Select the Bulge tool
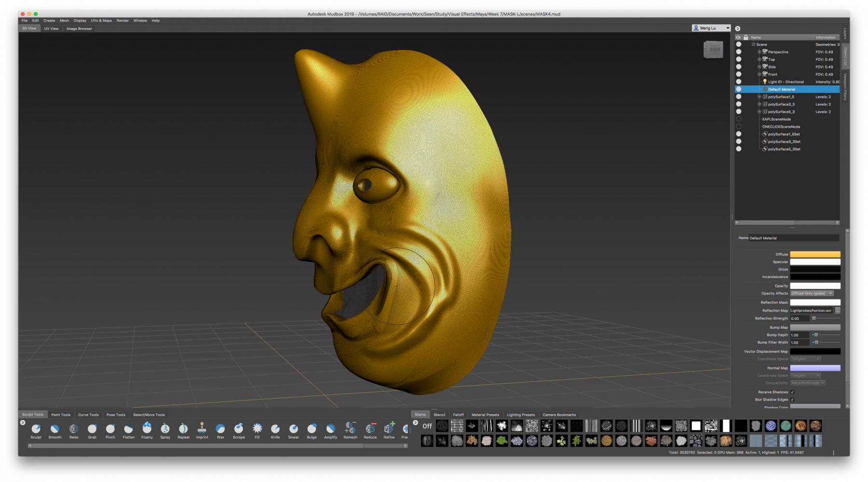The width and height of the screenshot is (868, 482). pyautogui.click(x=312, y=430)
